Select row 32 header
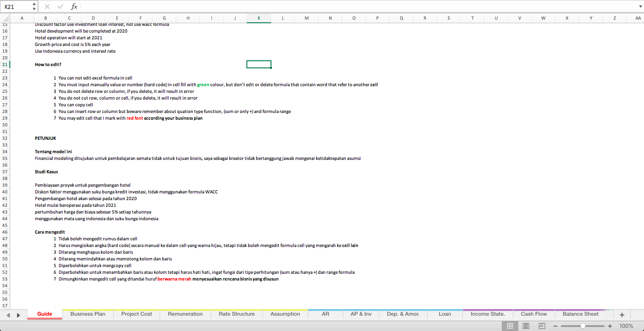Viewport: 644px width, 331px height. [5, 138]
